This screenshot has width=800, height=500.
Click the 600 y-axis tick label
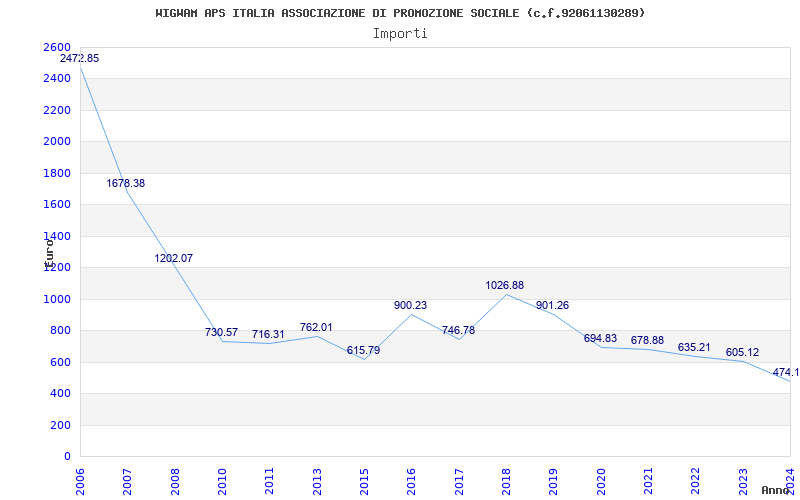[60, 362]
